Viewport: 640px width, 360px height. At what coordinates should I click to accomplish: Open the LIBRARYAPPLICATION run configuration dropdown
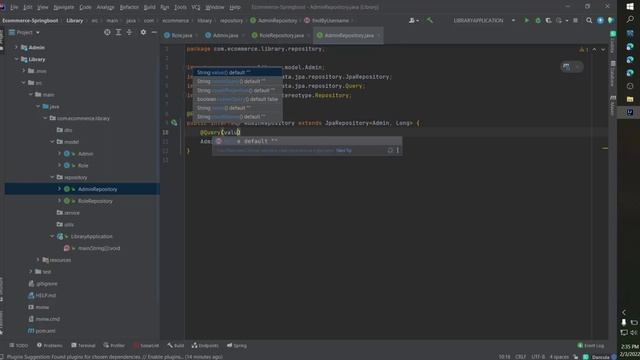coord(484,20)
